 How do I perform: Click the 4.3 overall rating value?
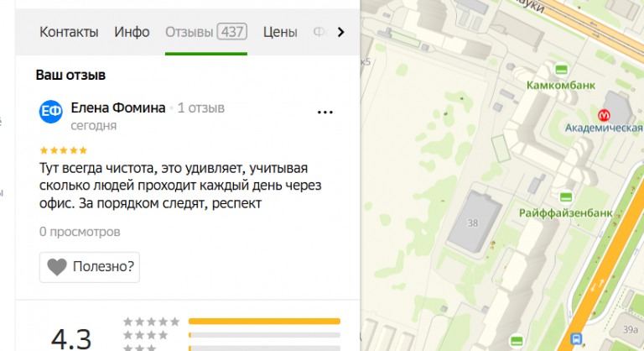[x=71, y=340]
